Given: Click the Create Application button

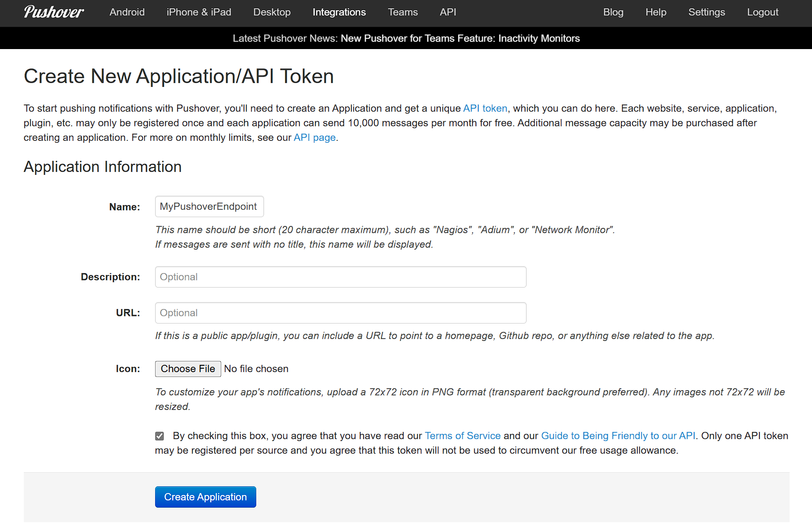Looking at the screenshot, I should (x=205, y=497).
